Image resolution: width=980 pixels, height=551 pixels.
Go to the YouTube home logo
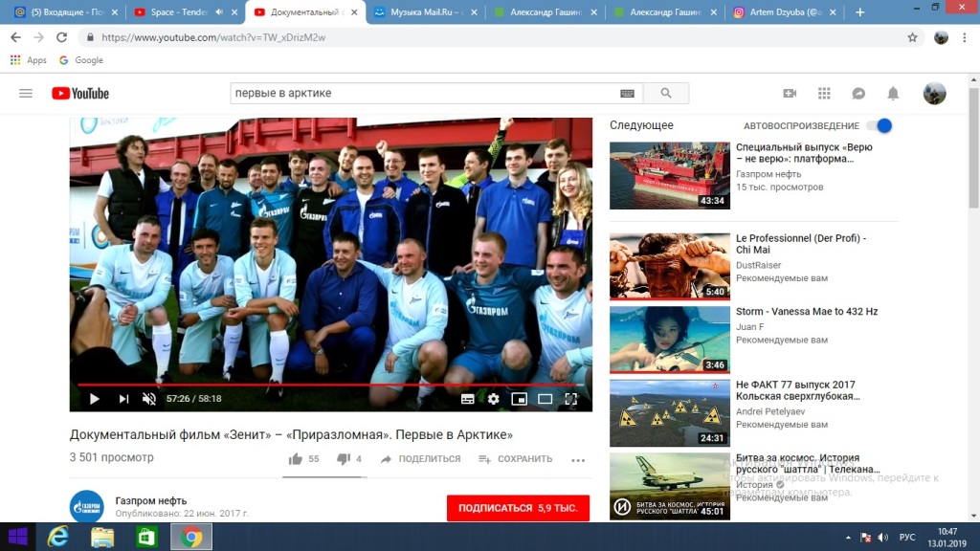pos(80,93)
